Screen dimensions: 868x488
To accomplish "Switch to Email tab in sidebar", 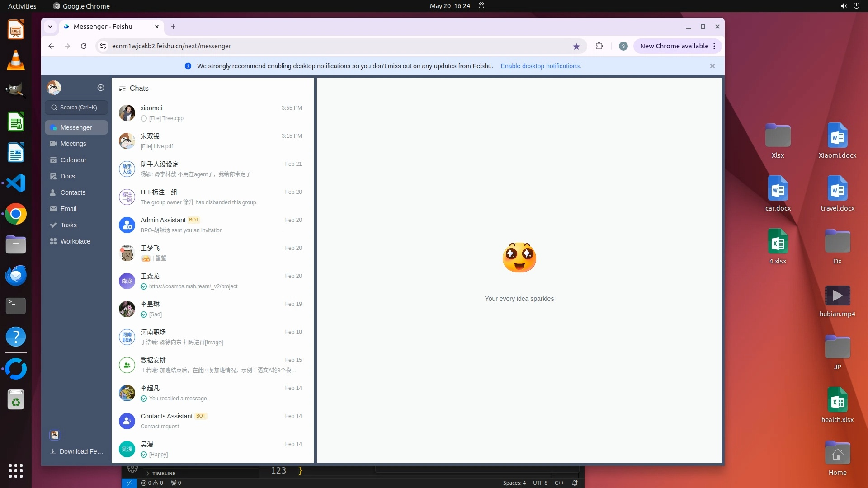I will [x=68, y=209].
